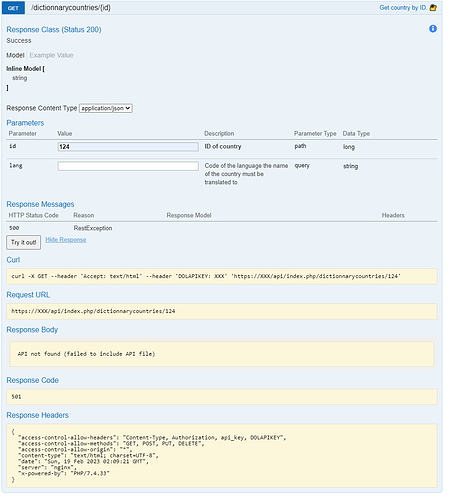Click the Response Model column header
This screenshot has width=452, height=500.
189,216
